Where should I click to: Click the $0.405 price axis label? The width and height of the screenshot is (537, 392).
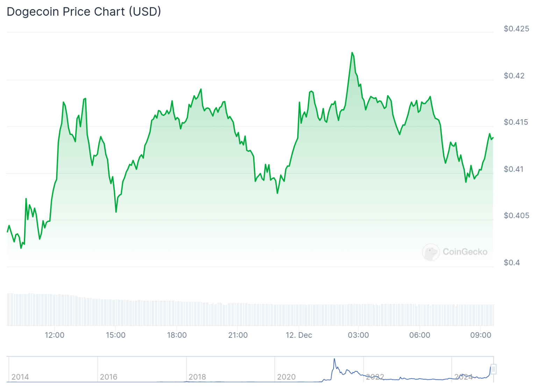[516, 215]
